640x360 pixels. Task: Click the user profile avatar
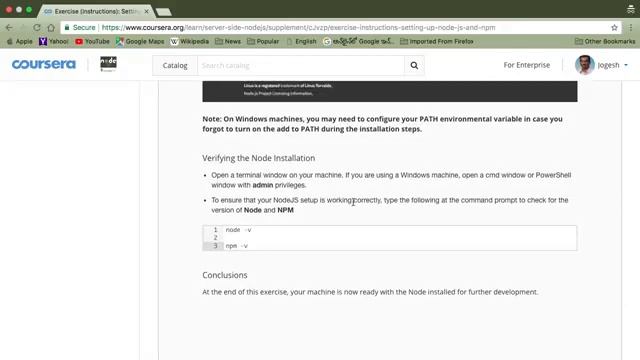point(584,65)
